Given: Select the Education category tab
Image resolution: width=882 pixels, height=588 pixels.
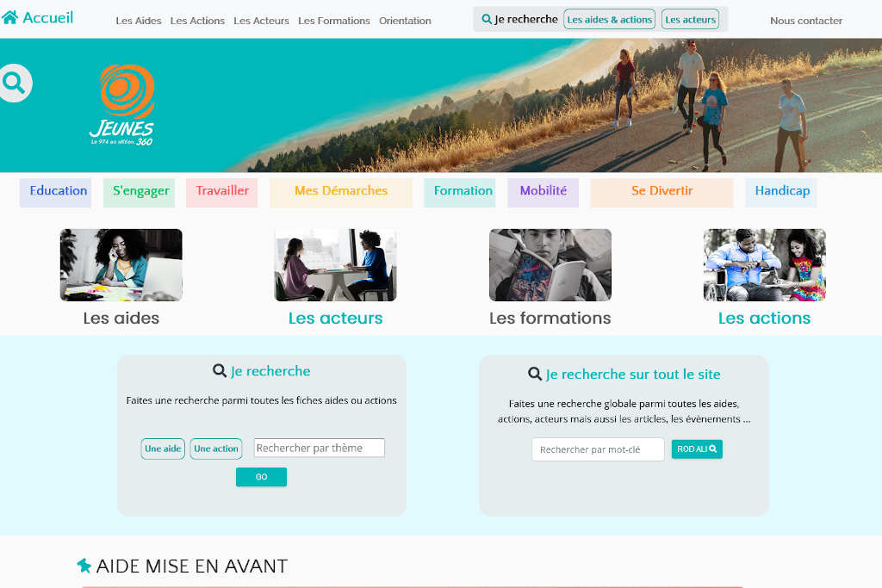Looking at the screenshot, I should (55, 191).
